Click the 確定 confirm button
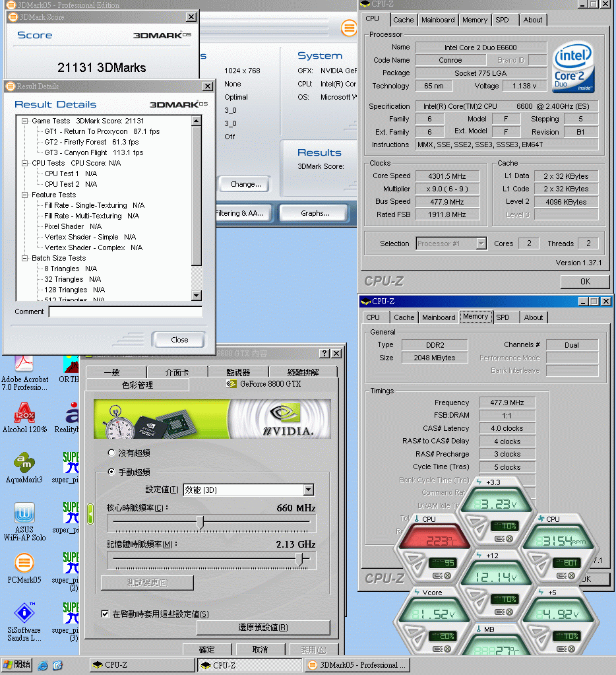The height and width of the screenshot is (675, 616). [x=207, y=650]
